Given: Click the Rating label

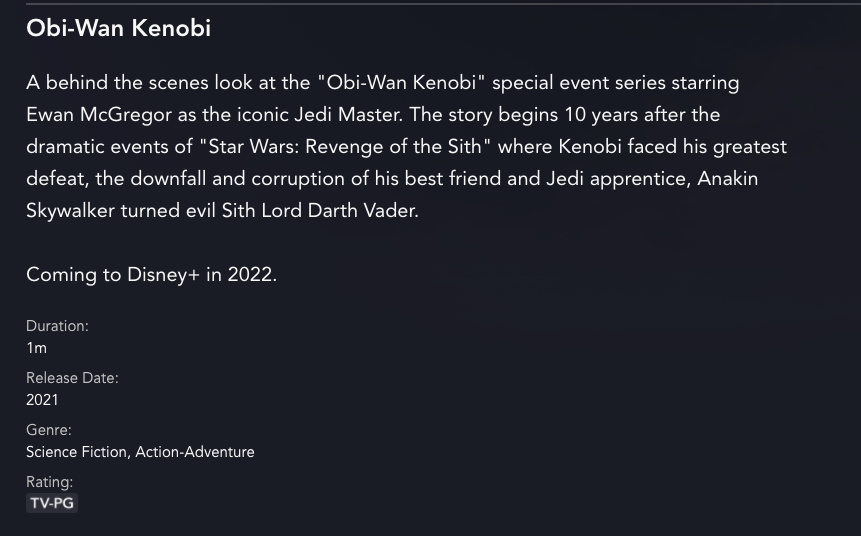Looking at the screenshot, I should point(49,482).
